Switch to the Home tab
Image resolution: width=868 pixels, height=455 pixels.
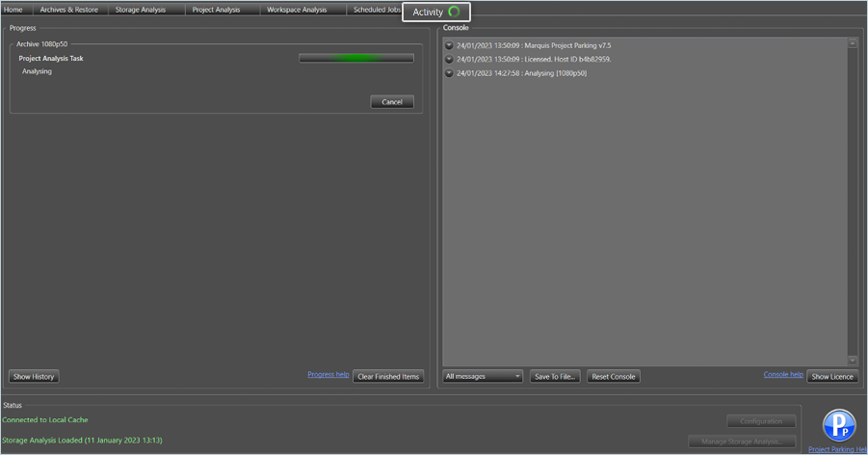[x=13, y=10]
